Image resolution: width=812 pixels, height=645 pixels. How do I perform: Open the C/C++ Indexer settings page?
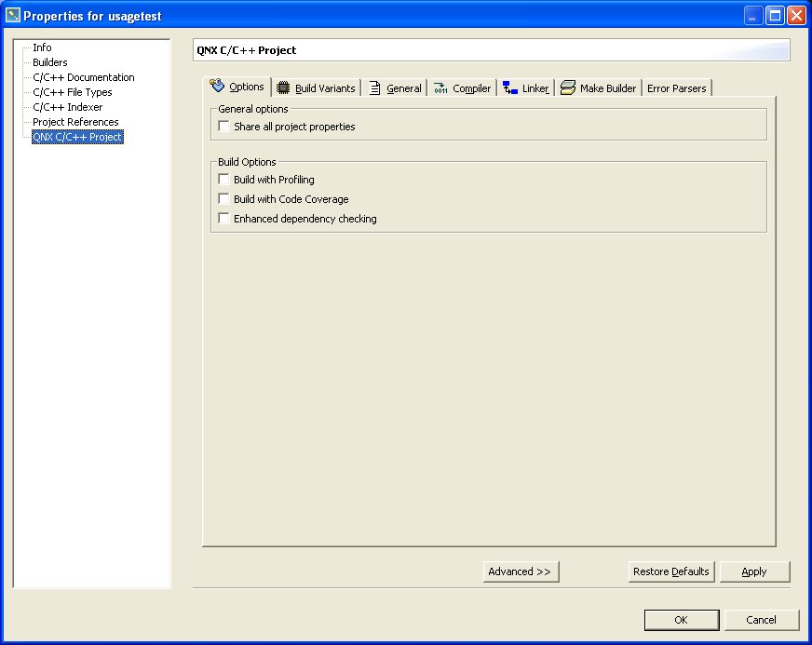coord(66,107)
